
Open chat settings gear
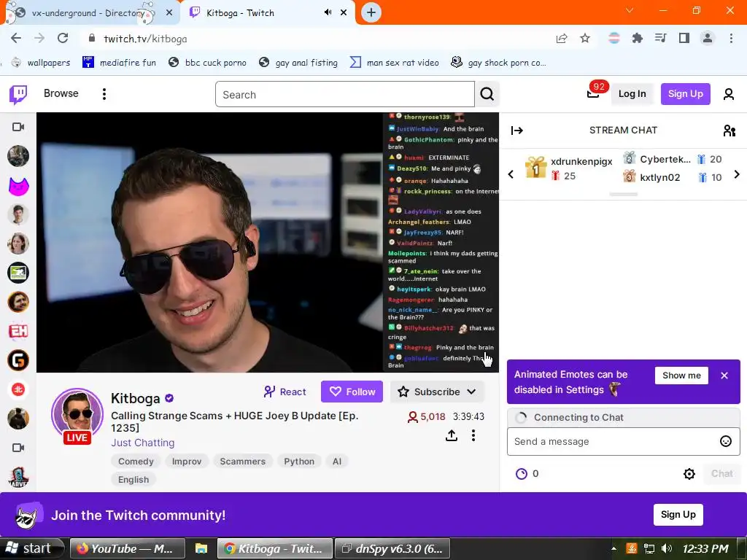(689, 474)
